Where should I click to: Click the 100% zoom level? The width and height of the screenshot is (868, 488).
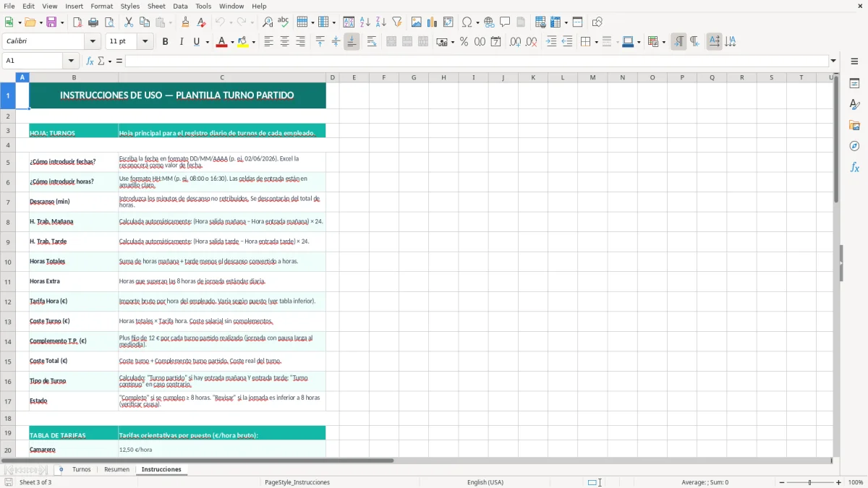pos(856,482)
